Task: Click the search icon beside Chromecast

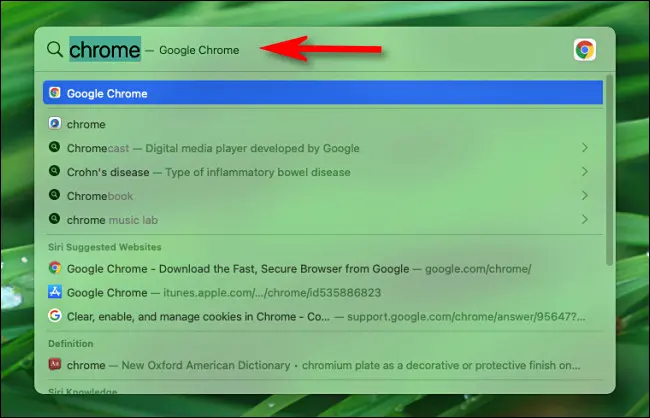Action: pos(55,148)
